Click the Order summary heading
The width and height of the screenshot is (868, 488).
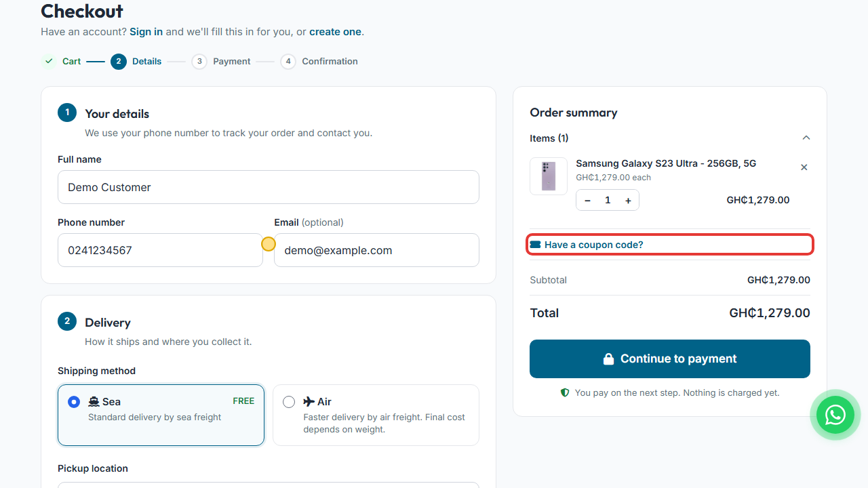click(574, 113)
